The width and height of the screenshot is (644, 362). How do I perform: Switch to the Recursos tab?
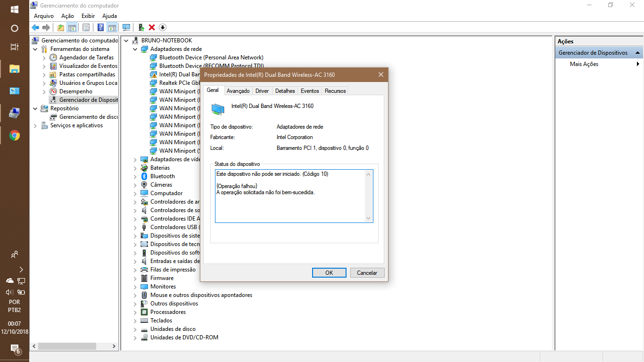335,91
